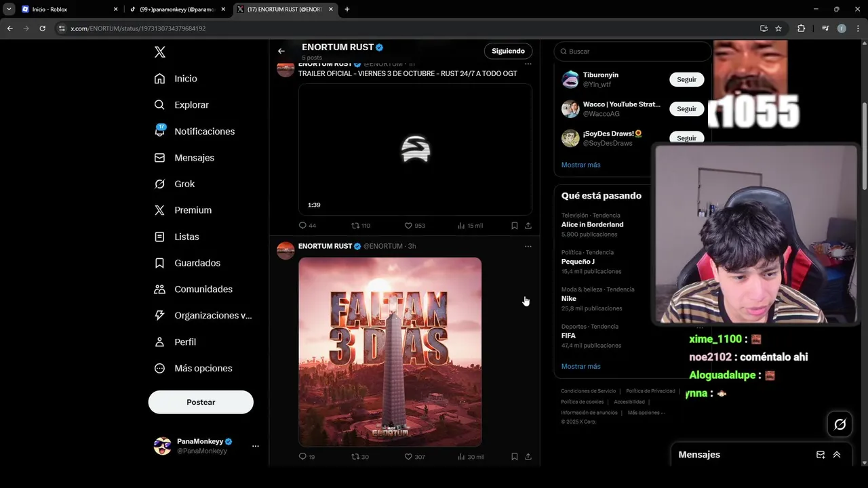The image size is (868, 488).
Task: Reply to the 3h post (19)
Action: [x=307, y=457]
